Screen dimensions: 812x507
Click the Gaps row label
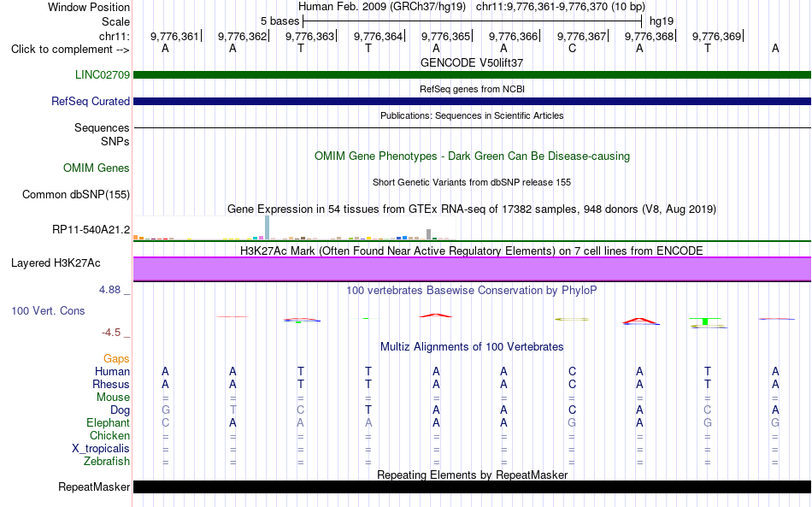coord(116,359)
